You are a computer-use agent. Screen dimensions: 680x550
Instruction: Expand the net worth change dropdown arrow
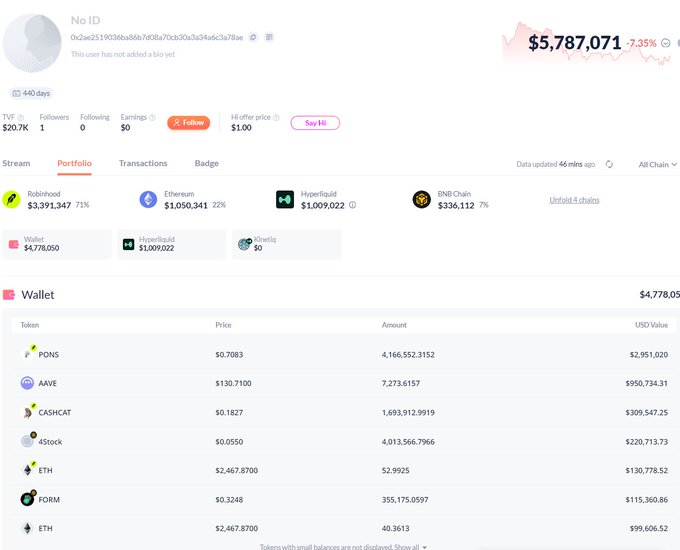pyautogui.click(x=666, y=43)
